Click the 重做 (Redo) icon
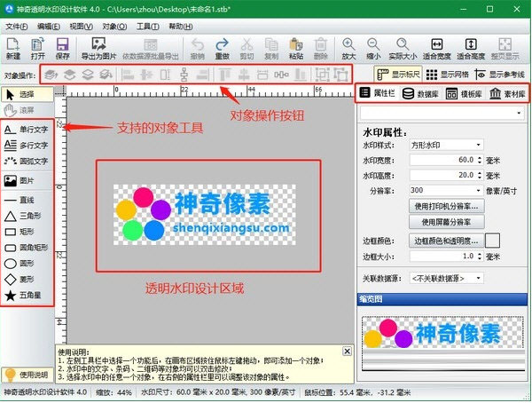 point(222,47)
